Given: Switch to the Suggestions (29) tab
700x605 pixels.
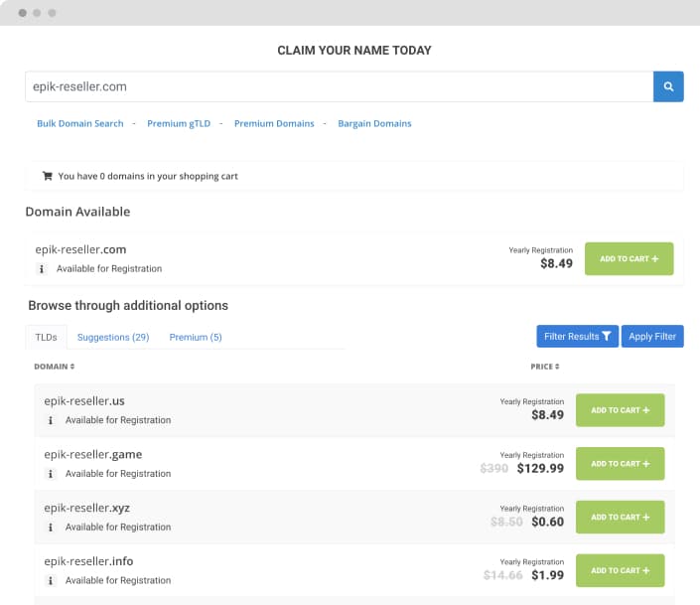Looking at the screenshot, I should pos(113,337).
